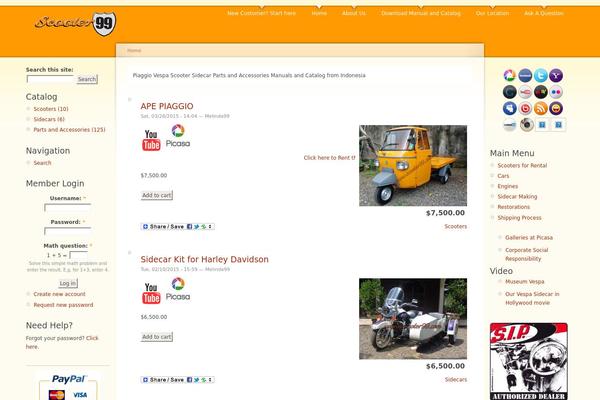Screen dimensions: 600x400
Task: Open Our Vespa Sidecar in Hollywood movie
Action: (532, 298)
